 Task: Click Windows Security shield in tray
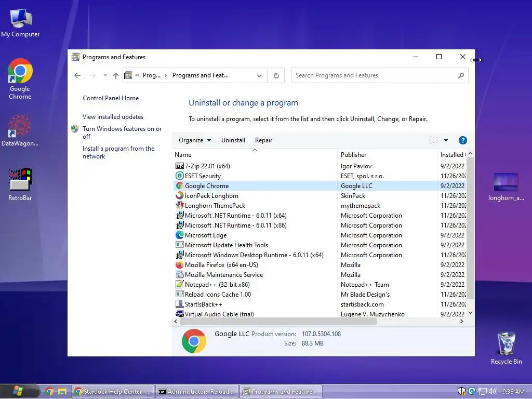pyautogui.click(x=461, y=391)
